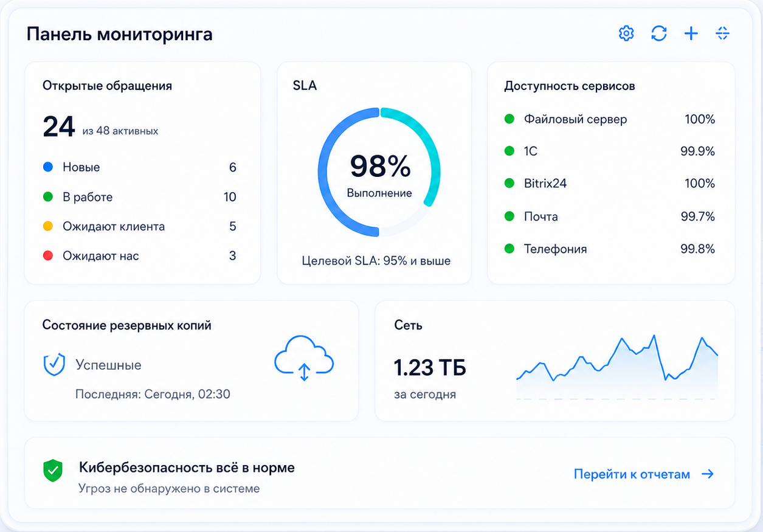The width and height of the screenshot is (763, 532).
Task: Add a widget with plus icon
Action: (x=691, y=33)
